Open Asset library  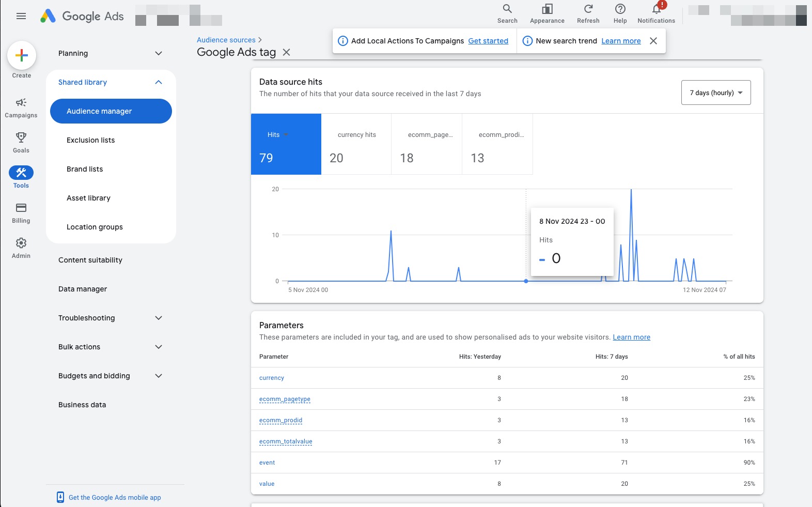point(88,198)
